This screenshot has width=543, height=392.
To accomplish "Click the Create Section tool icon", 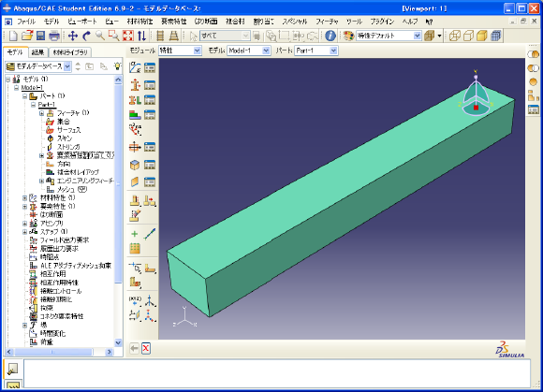I will coord(135,85).
